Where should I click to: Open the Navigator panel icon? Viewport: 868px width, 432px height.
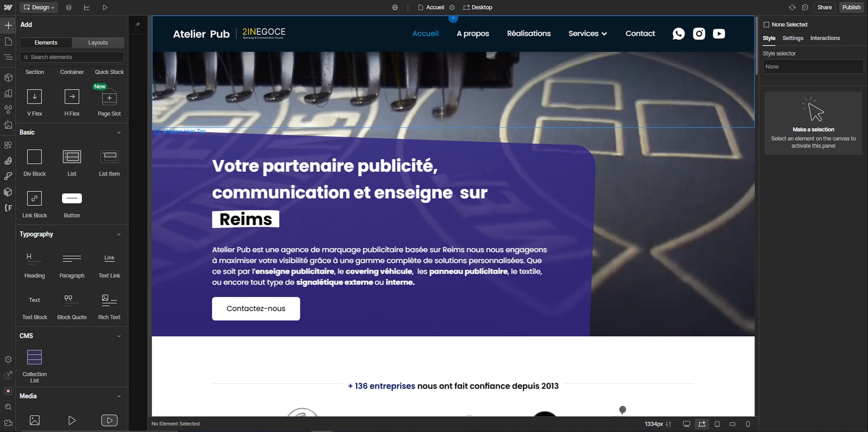pyautogui.click(x=8, y=57)
